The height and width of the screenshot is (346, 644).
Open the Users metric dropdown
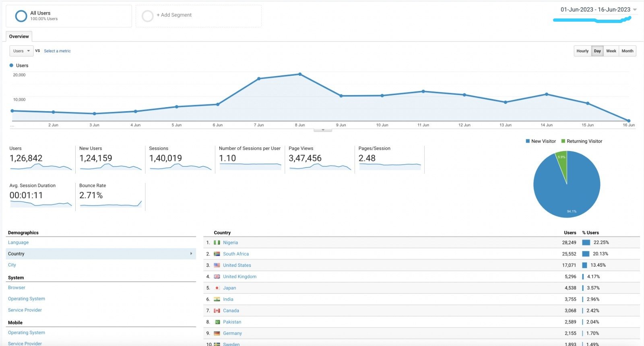coord(21,51)
